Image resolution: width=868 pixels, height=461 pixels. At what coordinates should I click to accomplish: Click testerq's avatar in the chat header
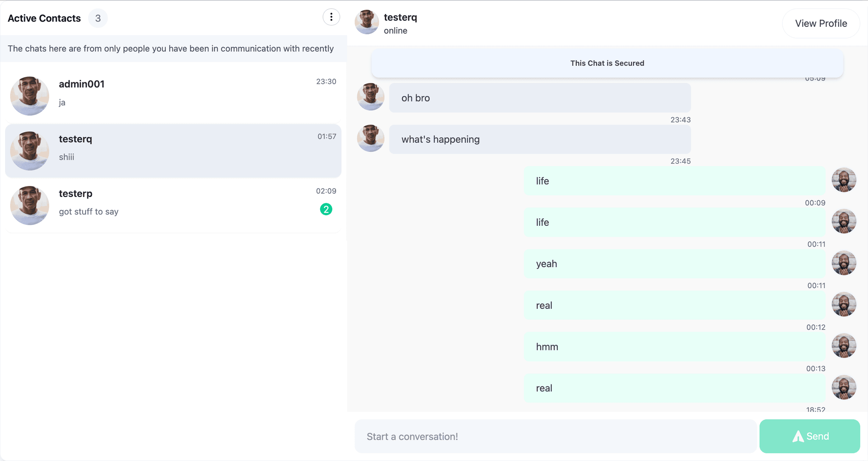[367, 22]
